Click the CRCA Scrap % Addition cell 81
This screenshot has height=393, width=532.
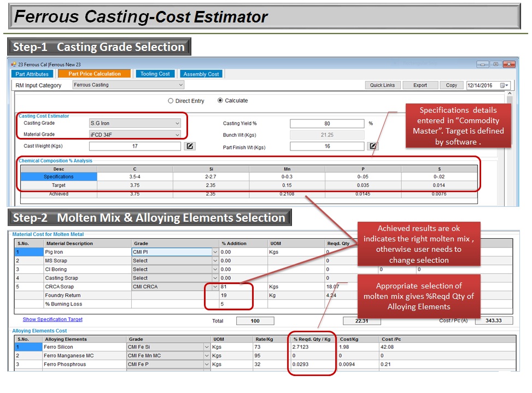click(243, 287)
